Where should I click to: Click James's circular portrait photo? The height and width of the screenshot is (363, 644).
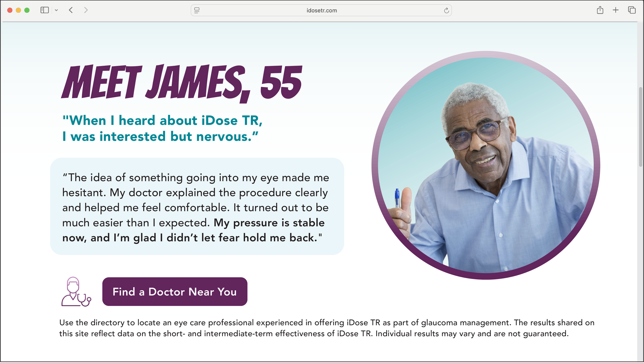(486, 165)
